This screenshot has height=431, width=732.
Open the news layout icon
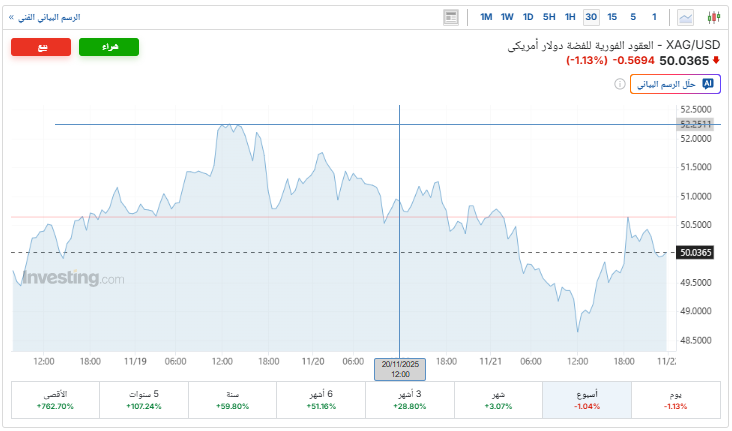point(451,17)
